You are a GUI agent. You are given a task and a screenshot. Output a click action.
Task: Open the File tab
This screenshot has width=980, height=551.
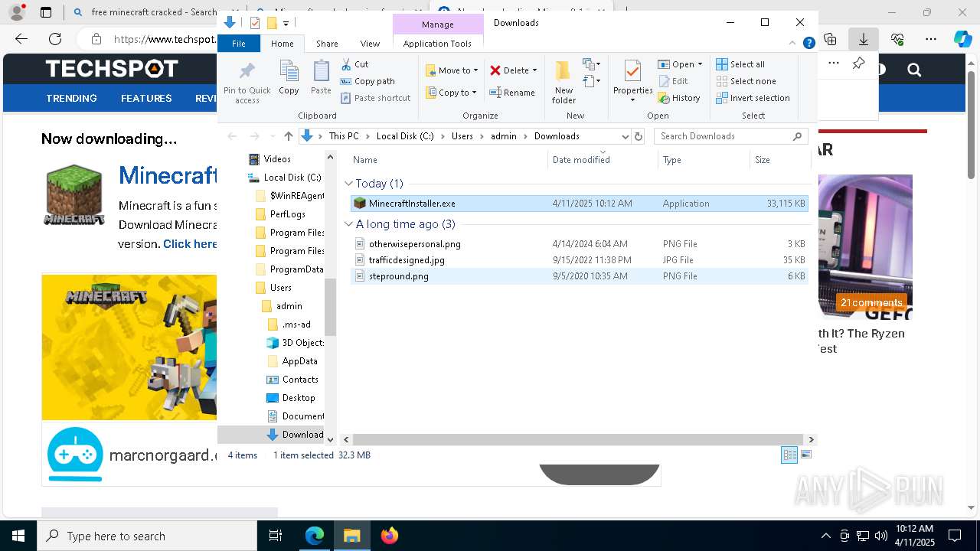click(239, 44)
